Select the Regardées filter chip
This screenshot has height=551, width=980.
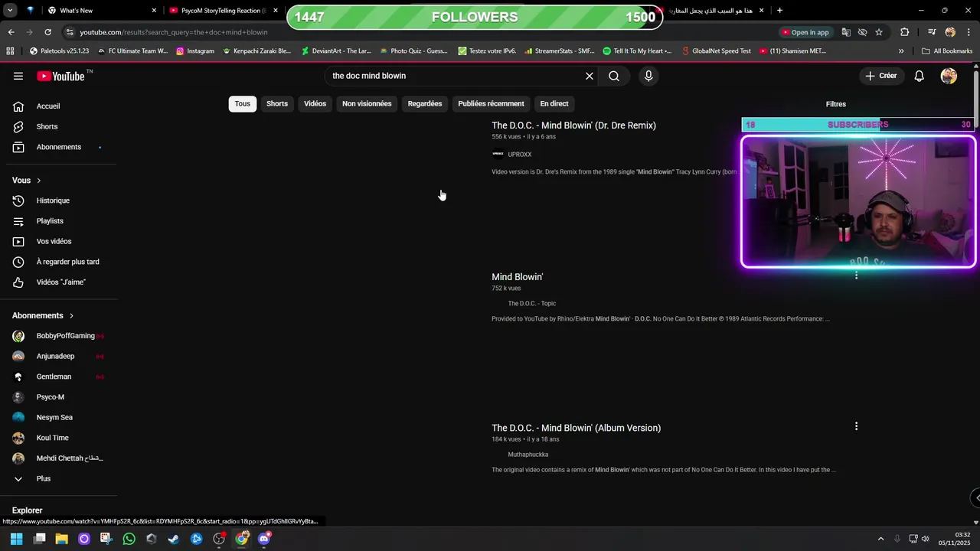tap(425, 104)
